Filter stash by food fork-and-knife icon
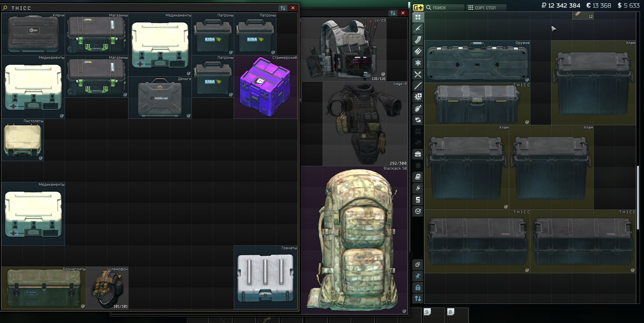Image resolution: width=644 pixels, height=323 pixels. (418, 74)
